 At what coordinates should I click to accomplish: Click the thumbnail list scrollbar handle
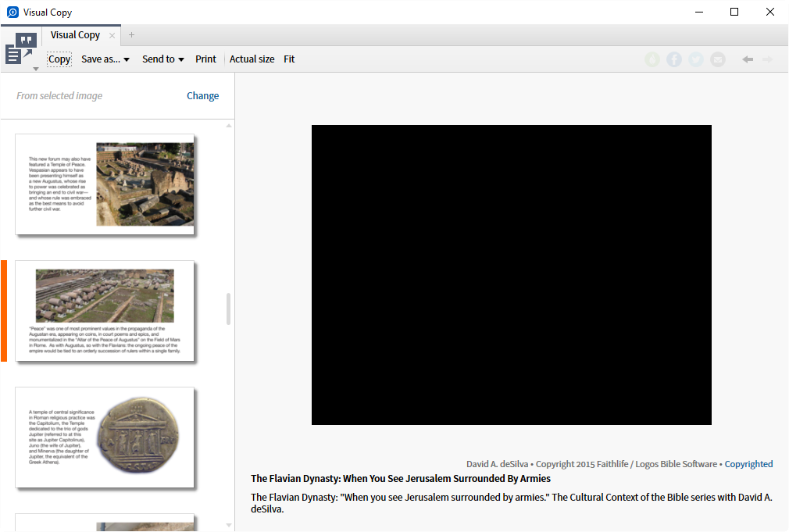click(x=228, y=309)
